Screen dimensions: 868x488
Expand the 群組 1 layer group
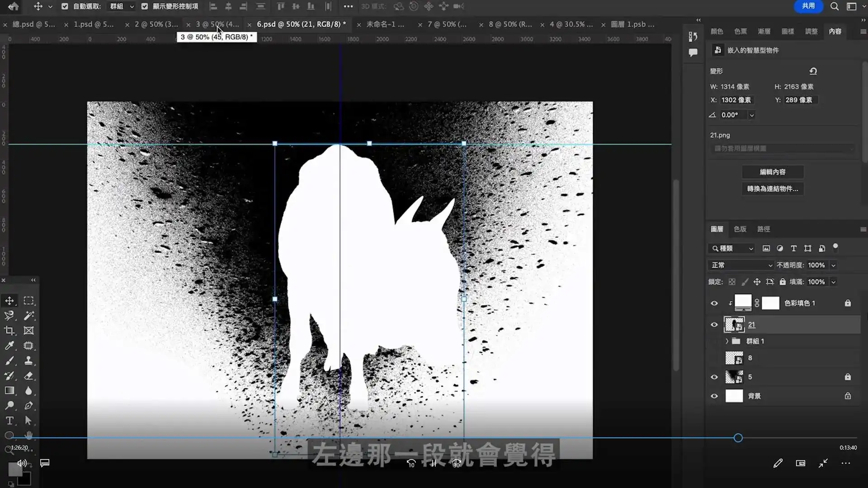726,341
